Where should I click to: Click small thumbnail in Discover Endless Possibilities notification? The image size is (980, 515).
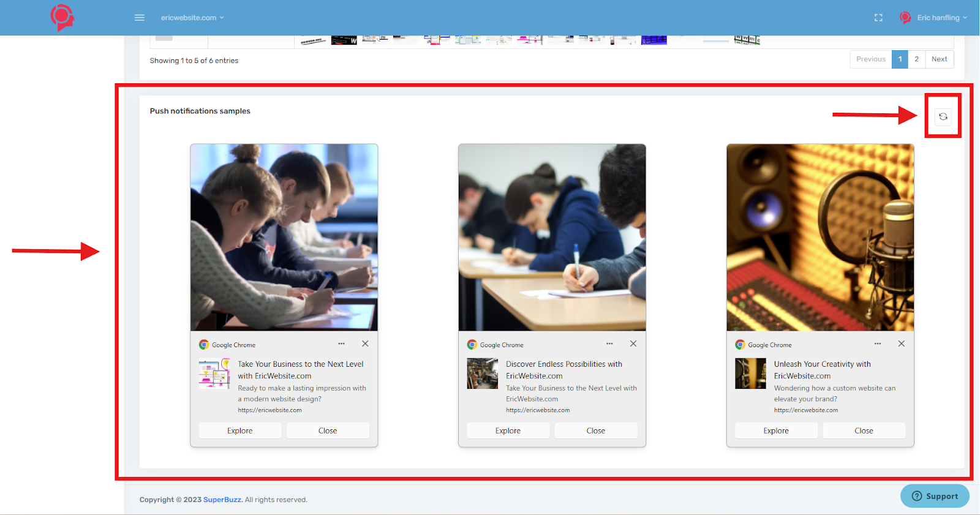(x=483, y=374)
